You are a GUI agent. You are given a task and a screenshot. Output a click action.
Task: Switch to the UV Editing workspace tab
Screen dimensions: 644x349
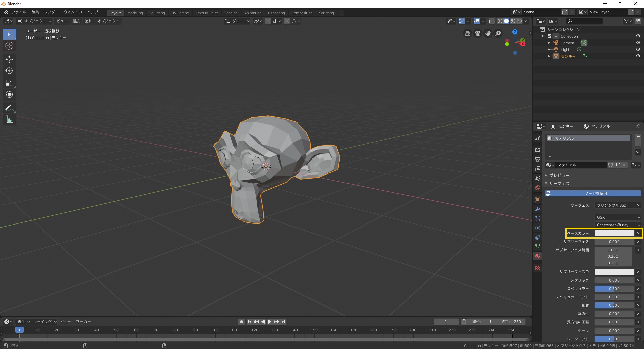click(x=180, y=13)
